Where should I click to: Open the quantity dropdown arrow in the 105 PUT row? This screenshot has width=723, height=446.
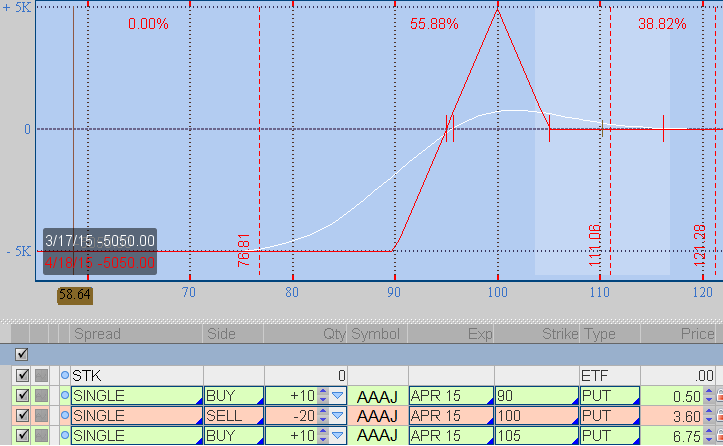click(338, 435)
